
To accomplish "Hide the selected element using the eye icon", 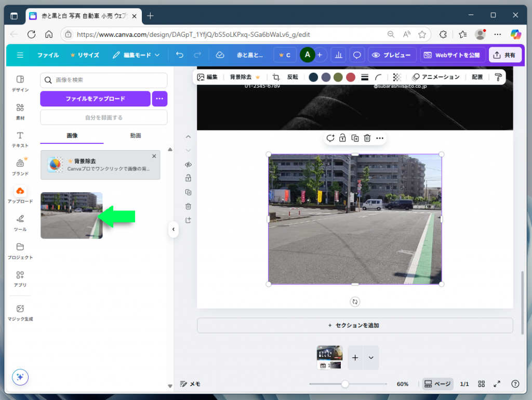I will [188, 165].
